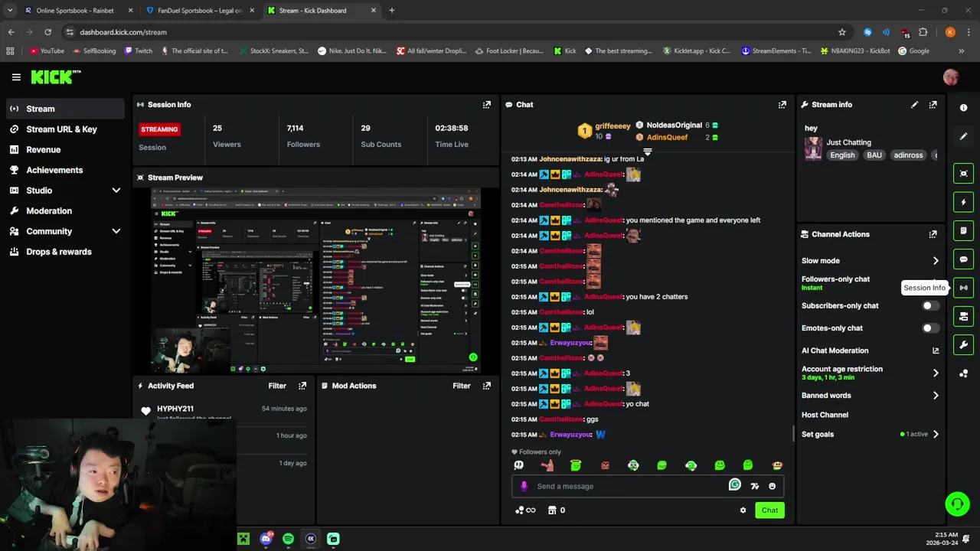
Task: Open the YouTube bookmark
Action: point(47,51)
